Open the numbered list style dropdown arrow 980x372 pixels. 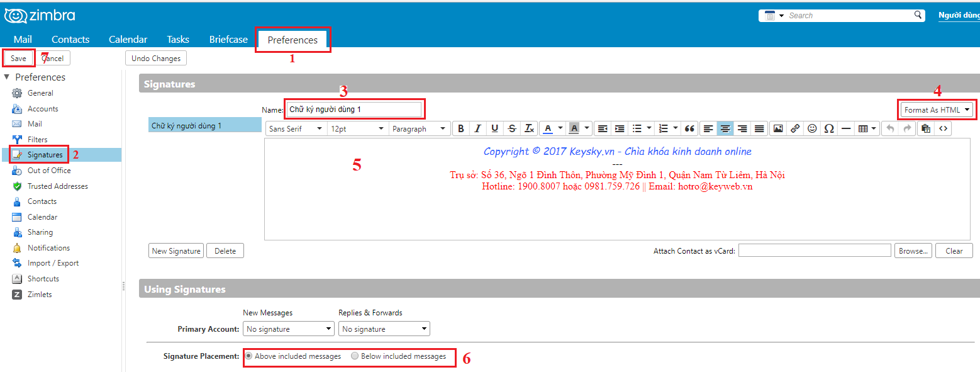(676, 128)
